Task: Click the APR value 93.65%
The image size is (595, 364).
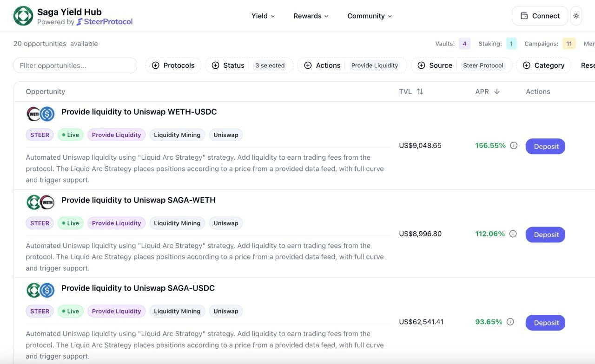Action: coord(489,322)
